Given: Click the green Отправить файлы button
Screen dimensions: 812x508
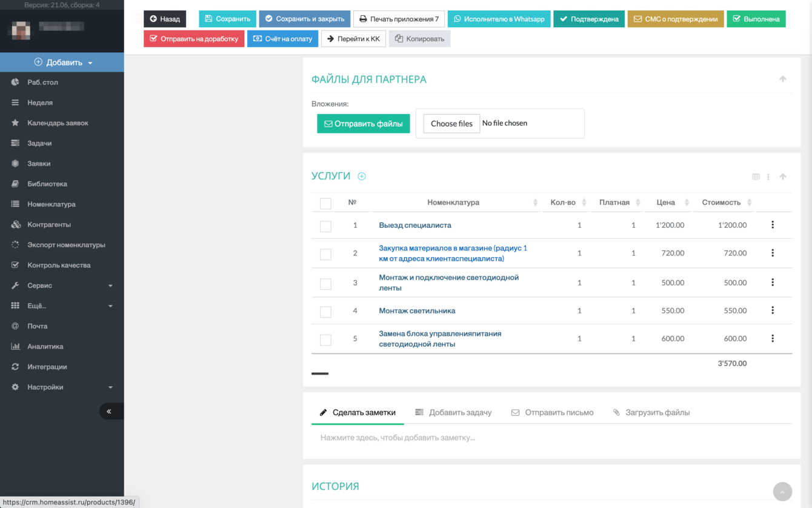Looking at the screenshot, I should click(364, 124).
